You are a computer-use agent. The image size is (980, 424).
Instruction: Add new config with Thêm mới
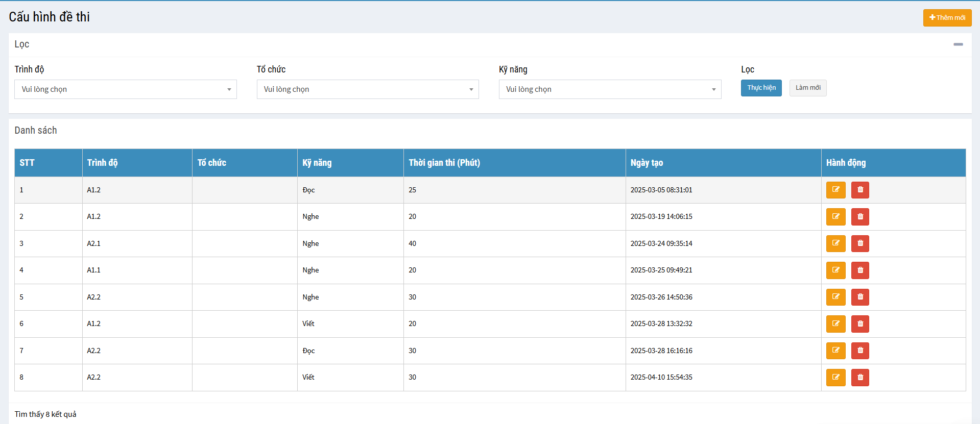coord(947,17)
